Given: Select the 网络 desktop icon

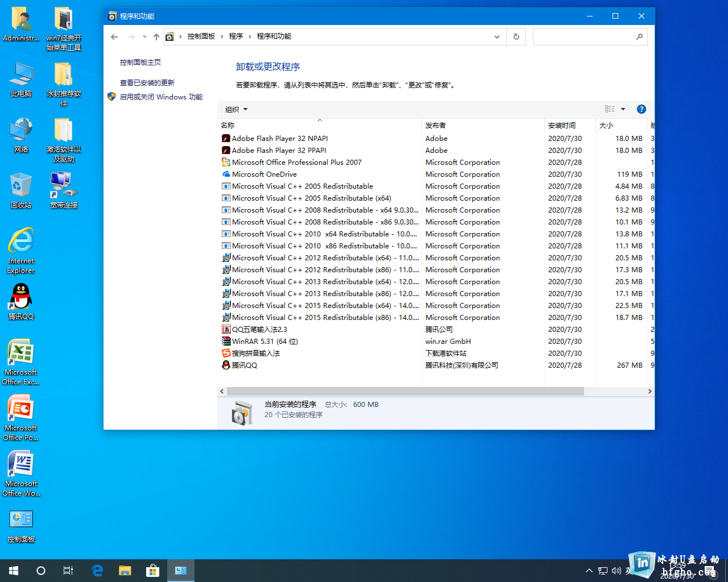Looking at the screenshot, I should pos(21,136).
